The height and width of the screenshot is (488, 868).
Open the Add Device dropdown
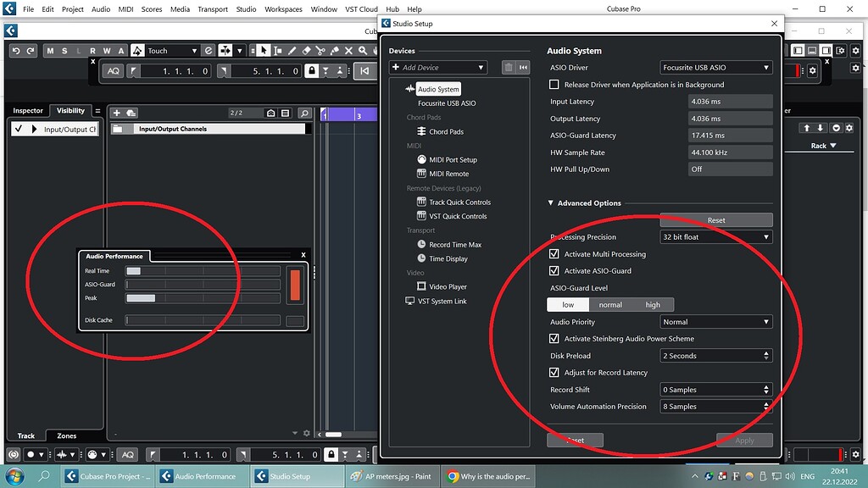click(437, 66)
